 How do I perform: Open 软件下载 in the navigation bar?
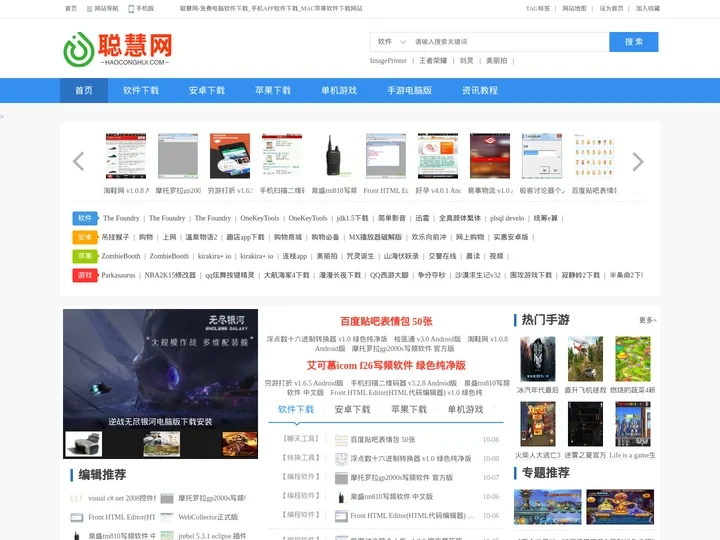coord(141,90)
